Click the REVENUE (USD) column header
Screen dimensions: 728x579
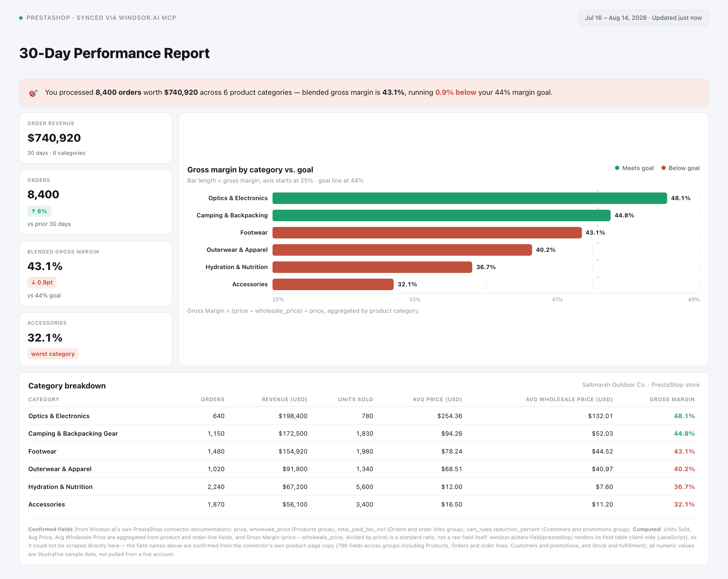click(284, 399)
